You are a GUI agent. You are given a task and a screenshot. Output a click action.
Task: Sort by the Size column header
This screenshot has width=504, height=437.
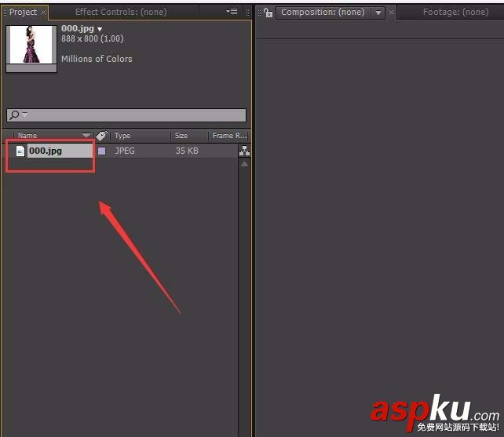181,136
